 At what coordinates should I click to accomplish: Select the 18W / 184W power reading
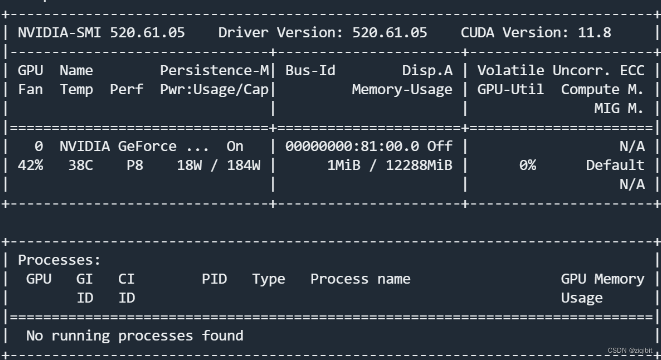pos(218,165)
